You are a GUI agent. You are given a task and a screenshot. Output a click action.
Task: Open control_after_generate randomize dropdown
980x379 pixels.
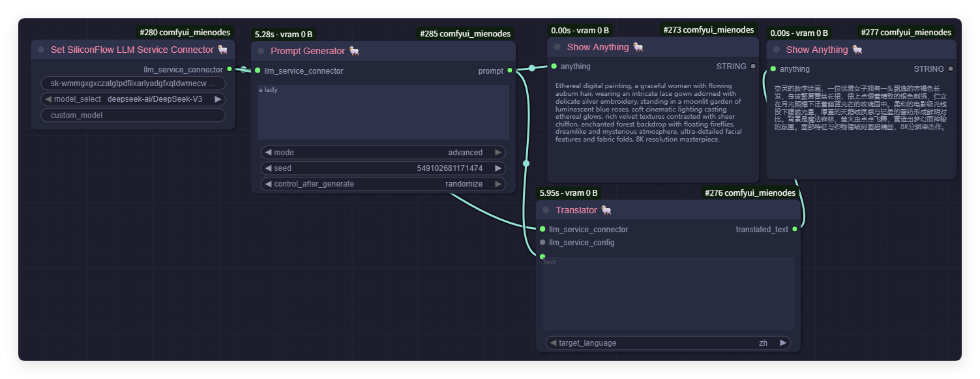383,184
